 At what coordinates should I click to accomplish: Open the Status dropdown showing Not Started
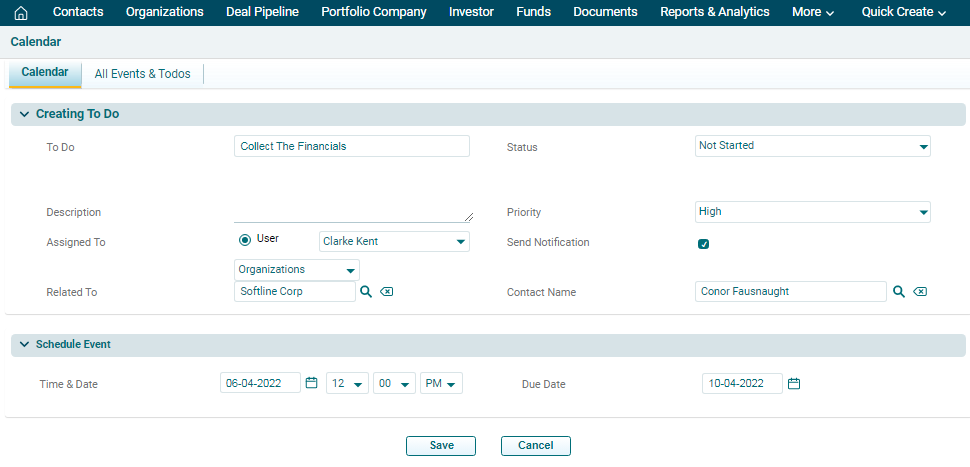(812, 146)
